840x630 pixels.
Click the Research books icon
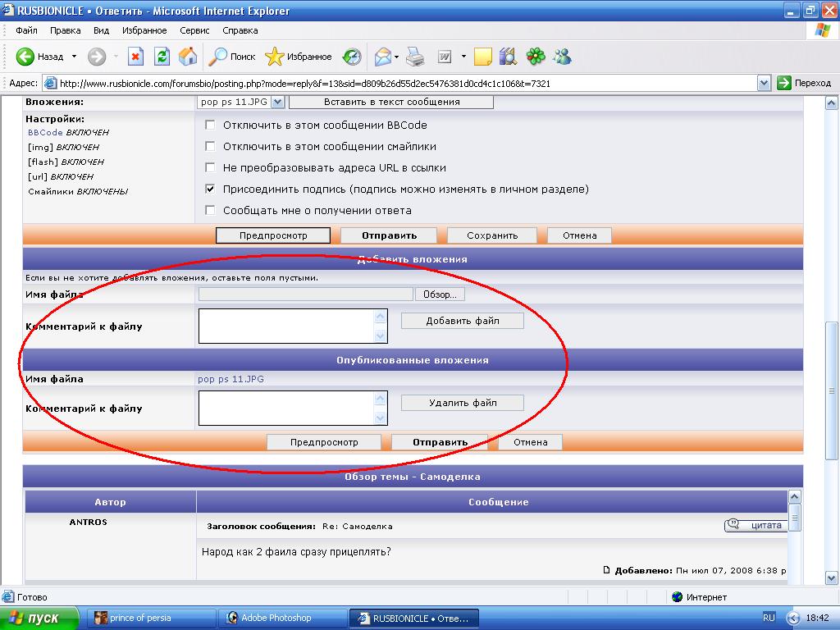[x=508, y=57]
